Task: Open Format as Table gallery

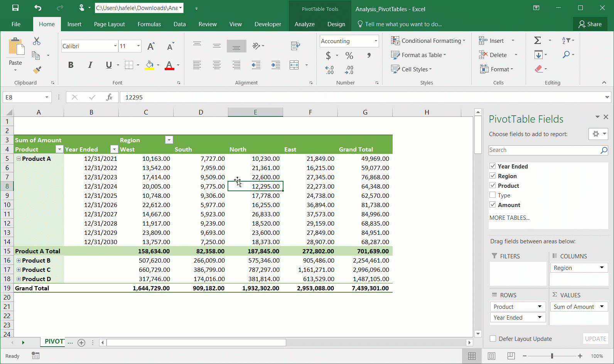Action: coord(418,55)
